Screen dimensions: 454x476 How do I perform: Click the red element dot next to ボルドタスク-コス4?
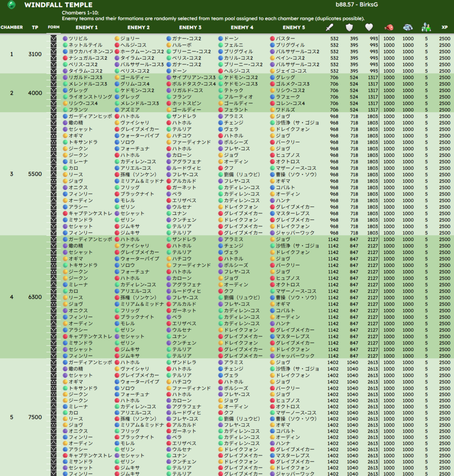[169, 84]
